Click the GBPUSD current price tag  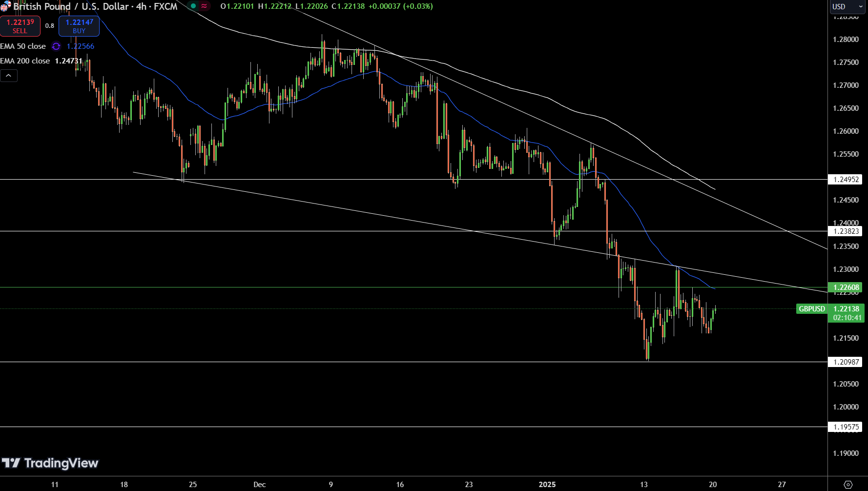pos(812,309)
